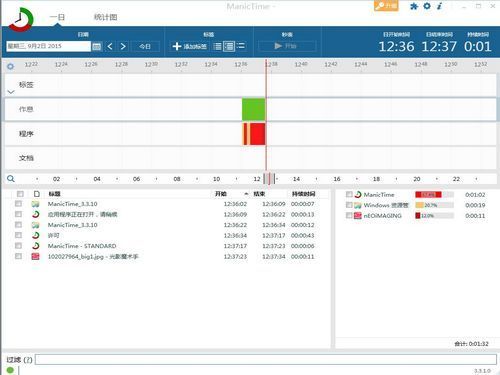Collapse the tags row chevron
The width and height of the screenshot is (500, 375).
pos(11,92)
